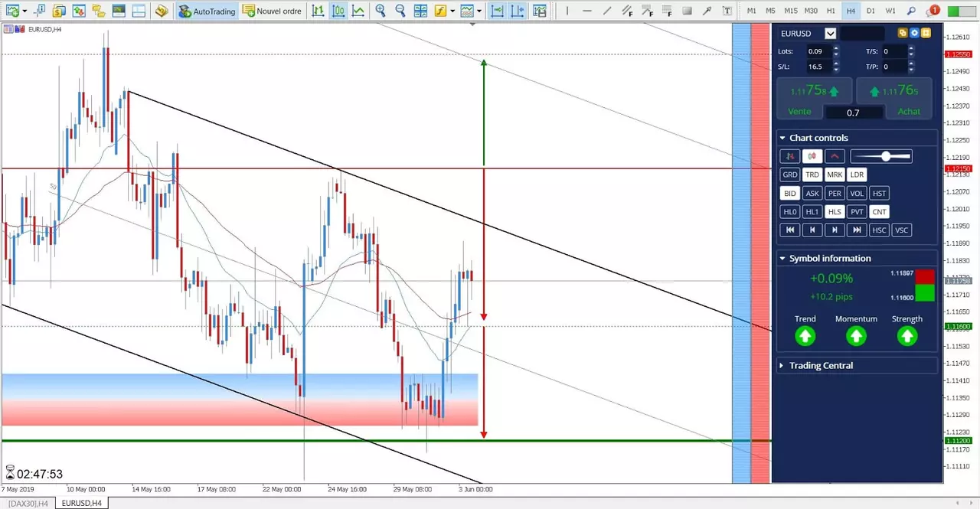Open the MetaEditor book icon

pyautogui.click(x=161, y=11)
